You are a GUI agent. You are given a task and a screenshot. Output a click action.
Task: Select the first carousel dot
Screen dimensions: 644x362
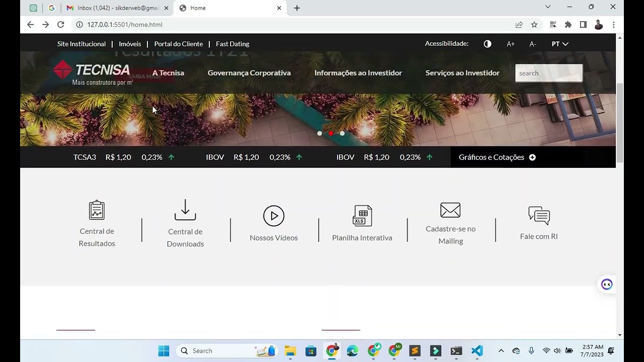tap(319, 133)
